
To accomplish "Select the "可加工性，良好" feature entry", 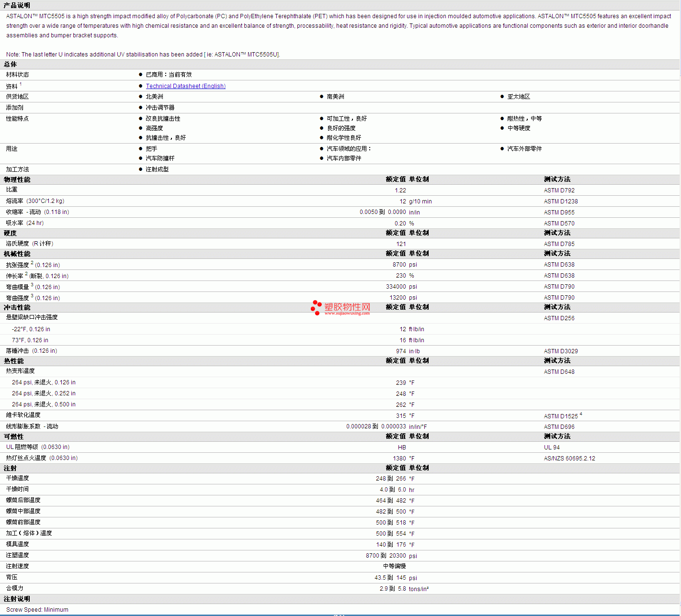I will [x=347, y=119].
